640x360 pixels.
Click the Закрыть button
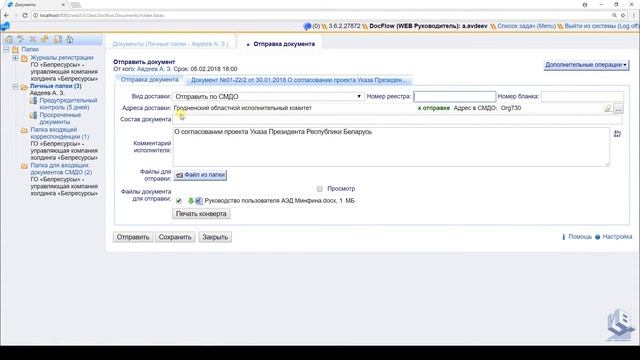coord(215,237)
